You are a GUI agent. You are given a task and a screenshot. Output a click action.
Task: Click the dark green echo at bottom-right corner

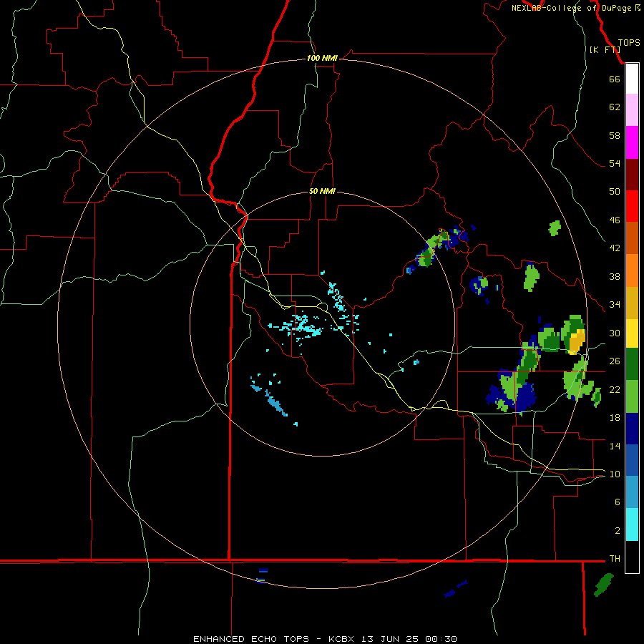603,585
